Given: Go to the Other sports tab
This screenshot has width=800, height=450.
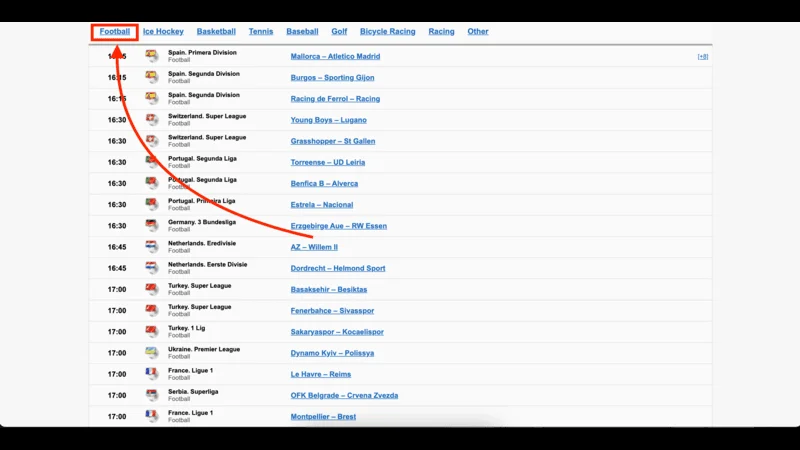Looking at the screenshot, I should [x=478, y=32].
